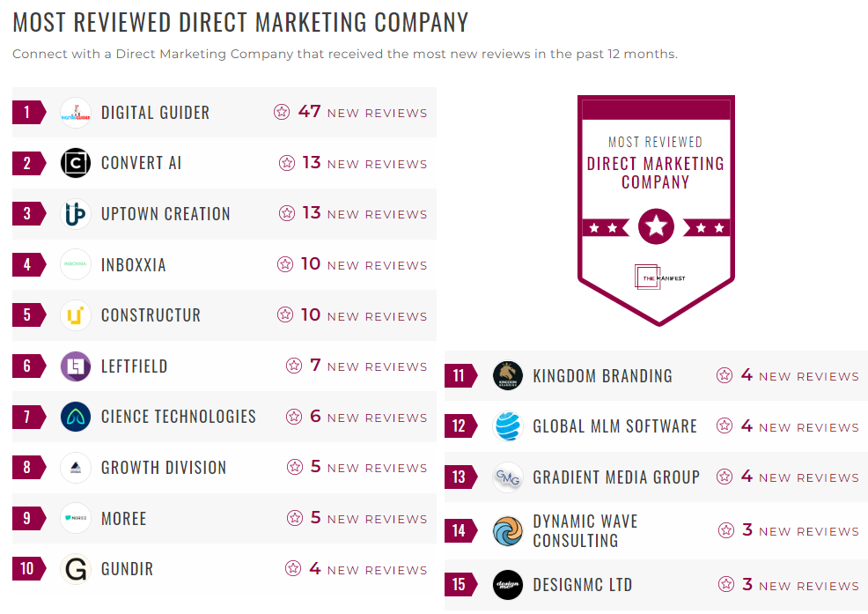Click the Gradient Media Group logo
Image resolution: width=868 pixels, height=614 pixels.
(508, 477)
